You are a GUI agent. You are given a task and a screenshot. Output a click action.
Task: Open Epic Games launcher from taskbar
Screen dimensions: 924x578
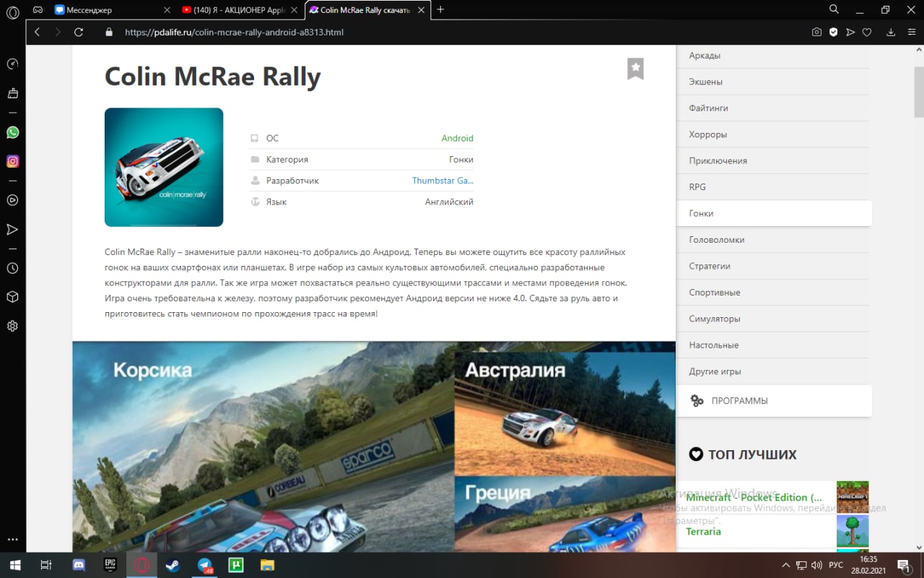tap(110, 565)
